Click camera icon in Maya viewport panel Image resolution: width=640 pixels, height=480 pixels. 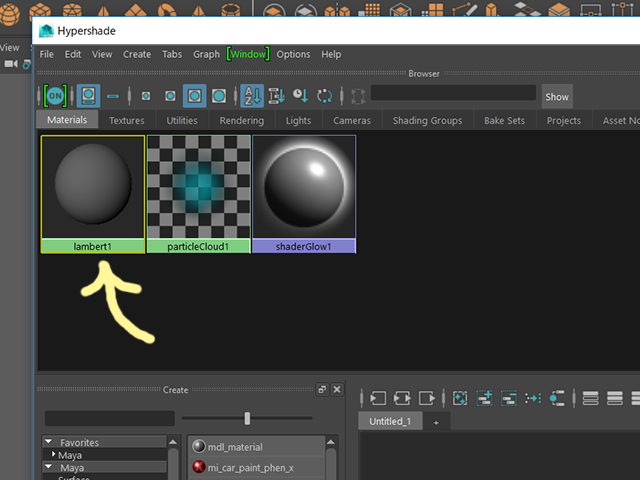pos(11,64)
